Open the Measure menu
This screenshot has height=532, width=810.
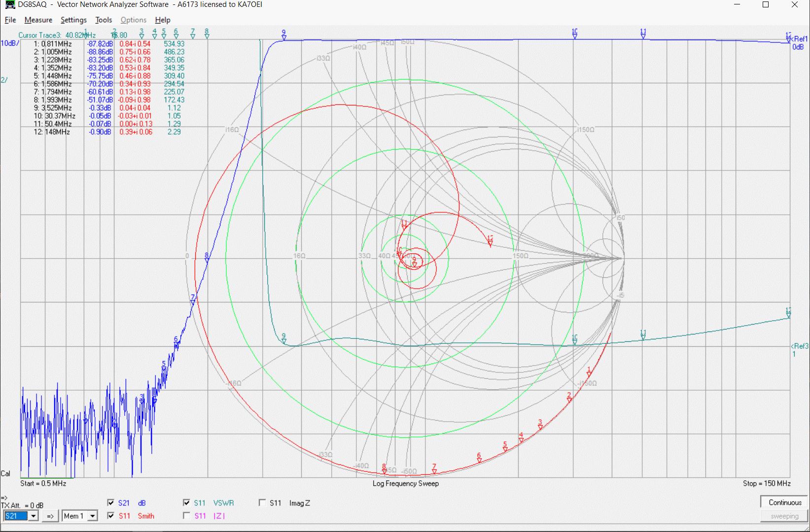click(x=38, y=20)
